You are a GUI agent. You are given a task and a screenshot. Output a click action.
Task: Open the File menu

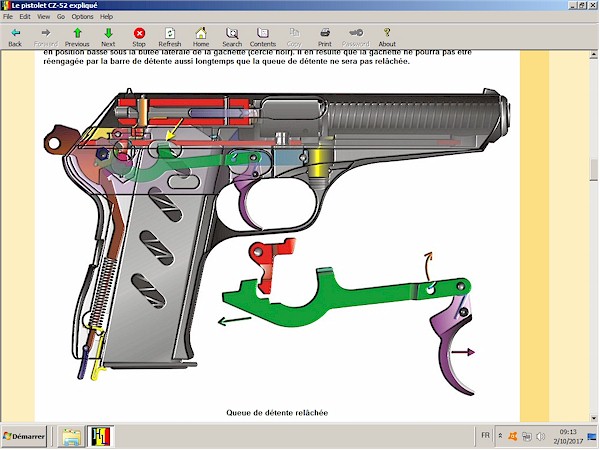(8, 16)
